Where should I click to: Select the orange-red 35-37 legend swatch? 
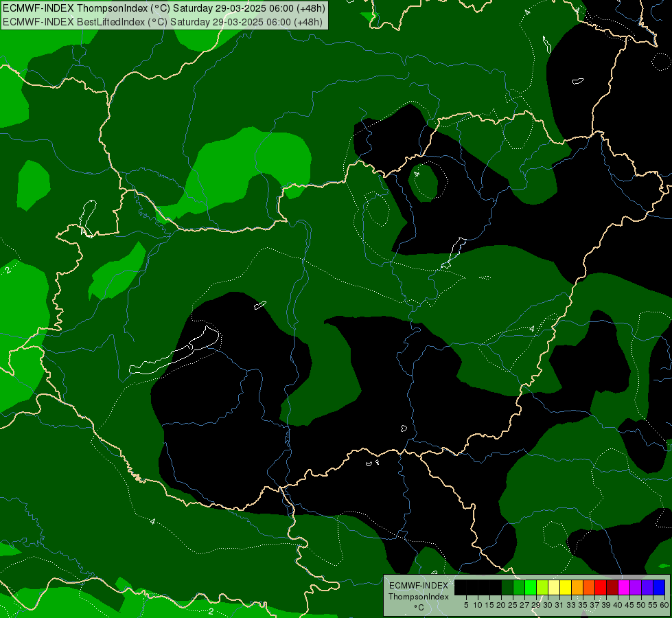click(589, 587)
